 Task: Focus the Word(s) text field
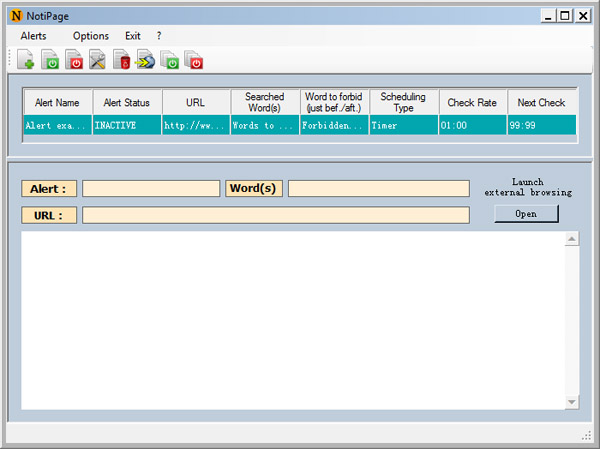coord(378,188)
